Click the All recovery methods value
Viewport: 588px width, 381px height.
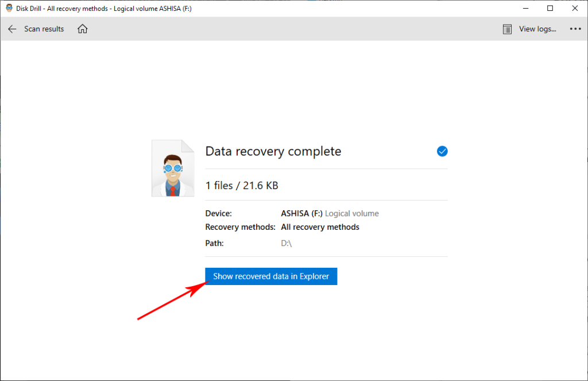coord(320,227)
